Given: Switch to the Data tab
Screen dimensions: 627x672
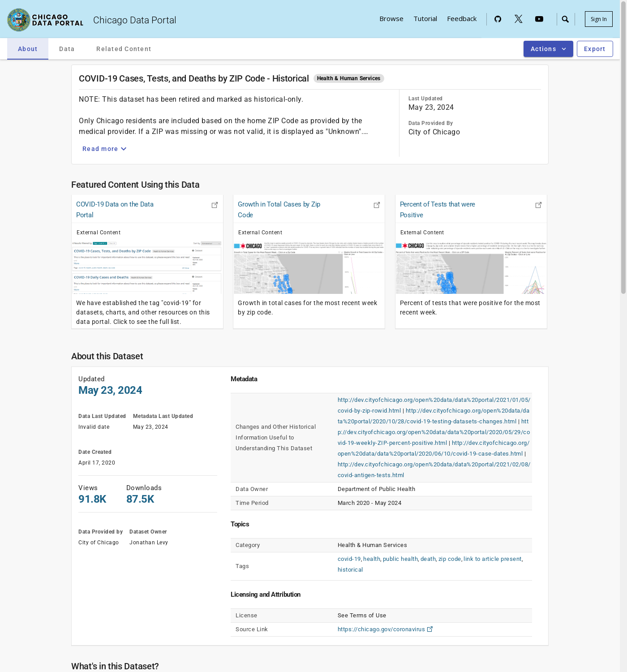Looking at the screenshot, I should click(x=67, y=49).
